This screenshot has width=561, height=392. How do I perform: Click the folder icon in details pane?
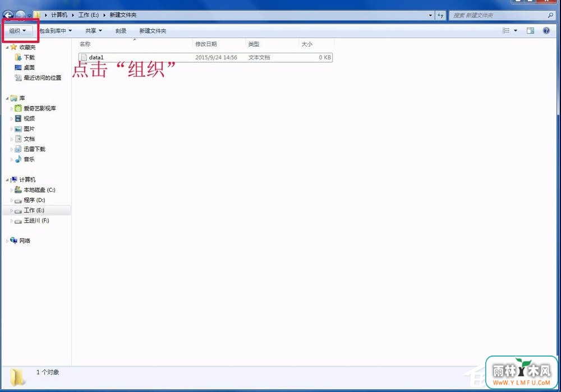pos(17,377)
